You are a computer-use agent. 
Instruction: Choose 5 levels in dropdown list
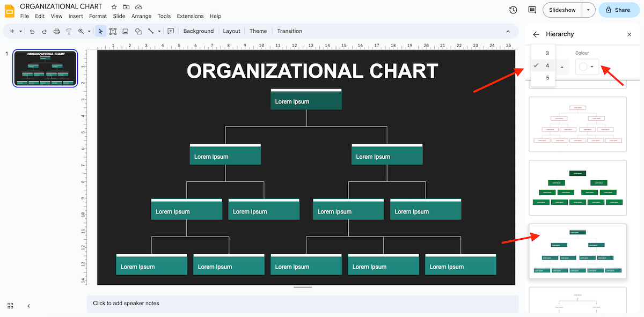pos(543,78)
